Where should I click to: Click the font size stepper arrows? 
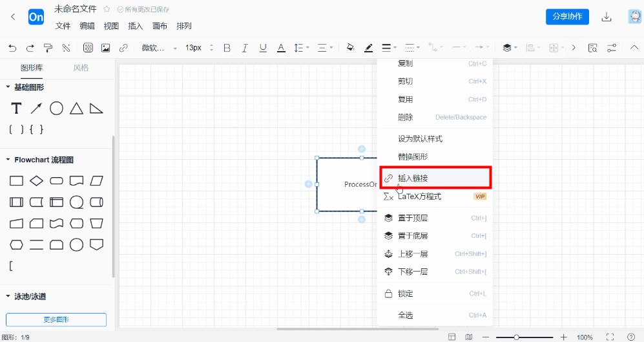tap(211, 48)
